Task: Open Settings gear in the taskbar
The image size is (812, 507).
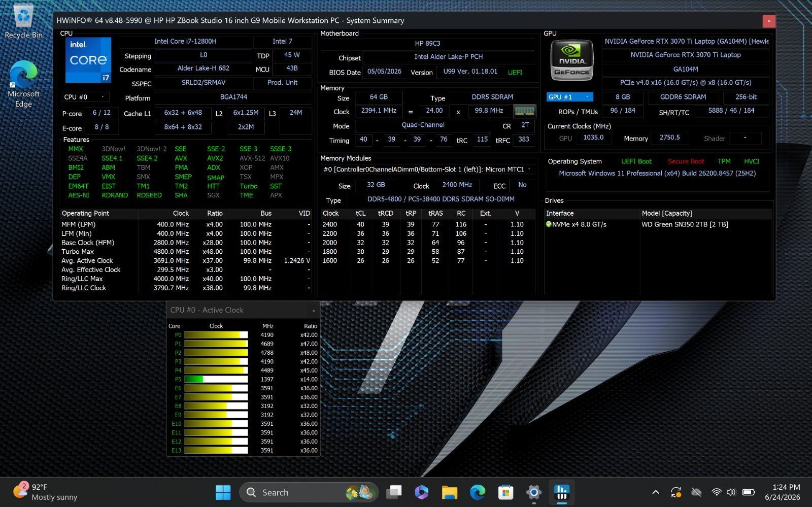Action: pos(533,492)
